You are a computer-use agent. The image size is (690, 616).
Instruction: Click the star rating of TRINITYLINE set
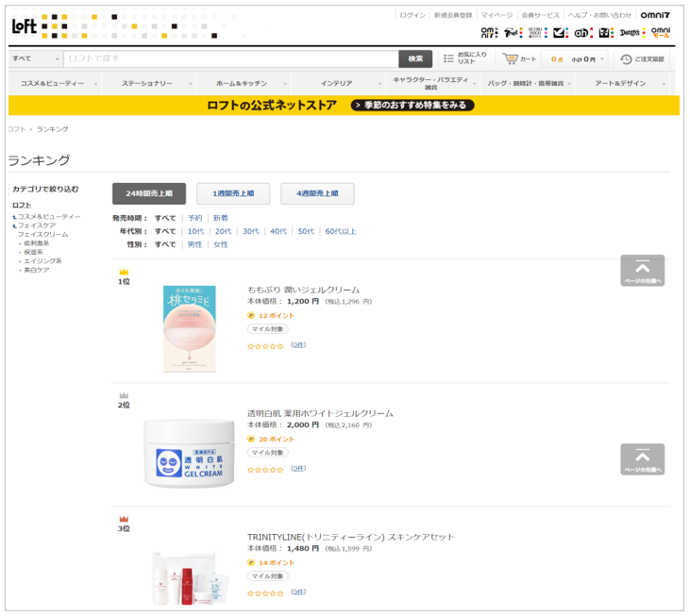(x=265, y=593)
